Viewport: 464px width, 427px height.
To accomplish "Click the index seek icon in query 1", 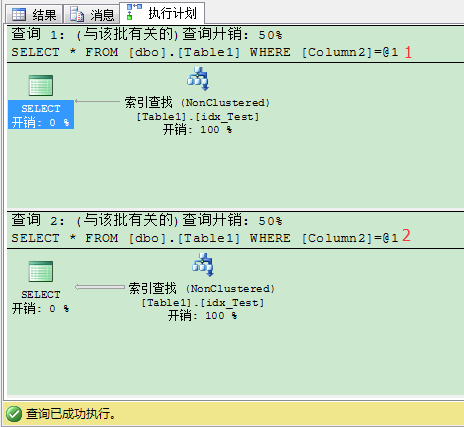I will point(198,79).
